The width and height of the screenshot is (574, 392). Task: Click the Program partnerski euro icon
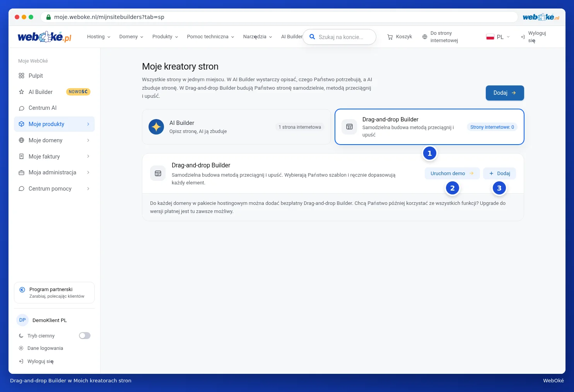[x=22, y=290]
